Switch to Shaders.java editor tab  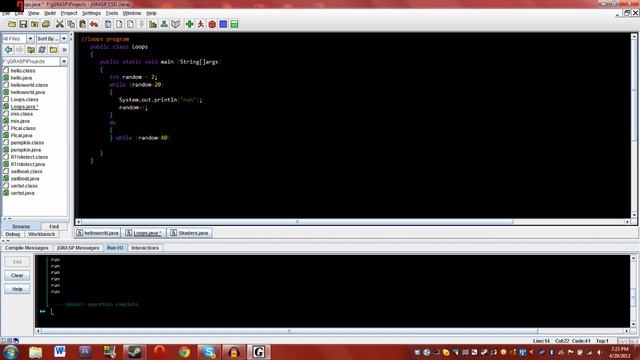189,233
